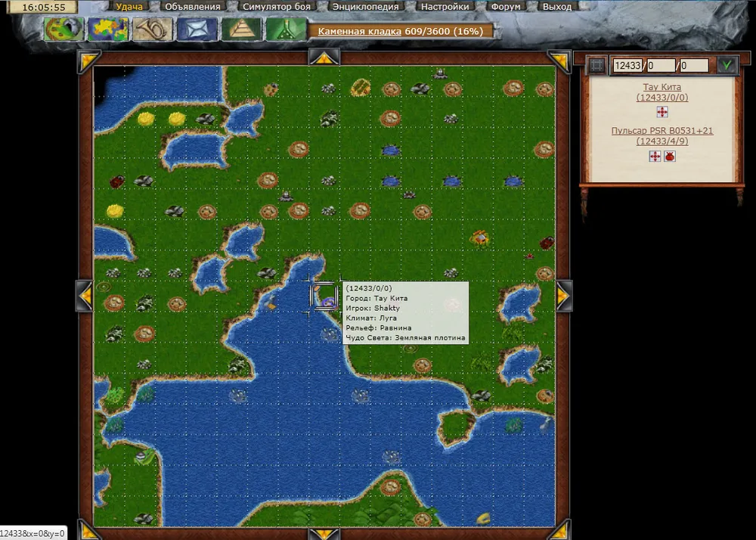756x540 pixels.
Task: Click red pouch icon under Пульсар entry
Action: tap(670, 157)
